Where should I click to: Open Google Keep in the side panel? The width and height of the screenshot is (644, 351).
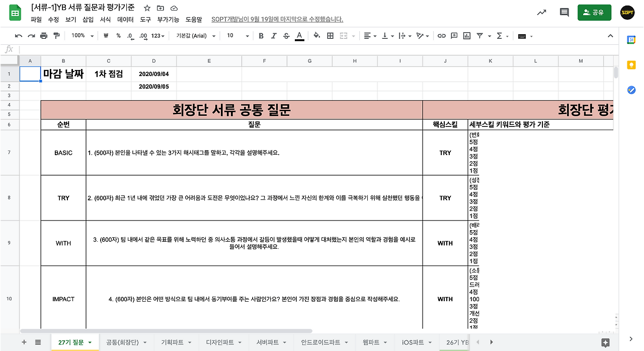(631, 65)
